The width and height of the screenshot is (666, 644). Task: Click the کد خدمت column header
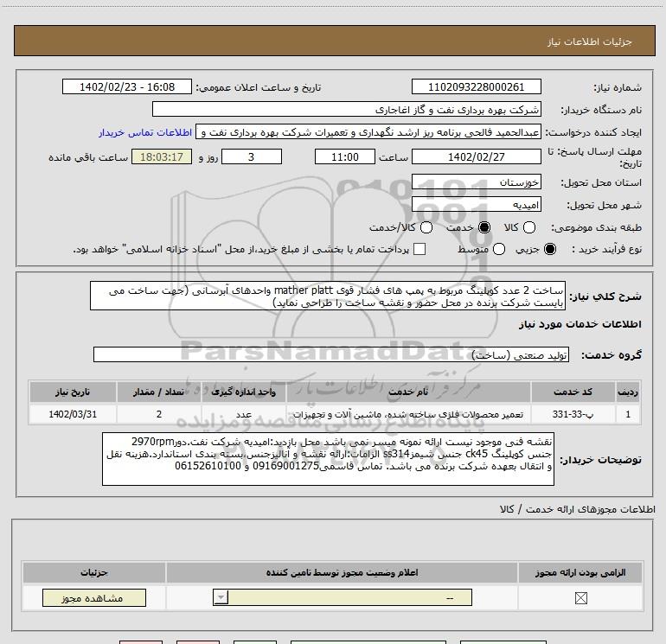(573, 392)
